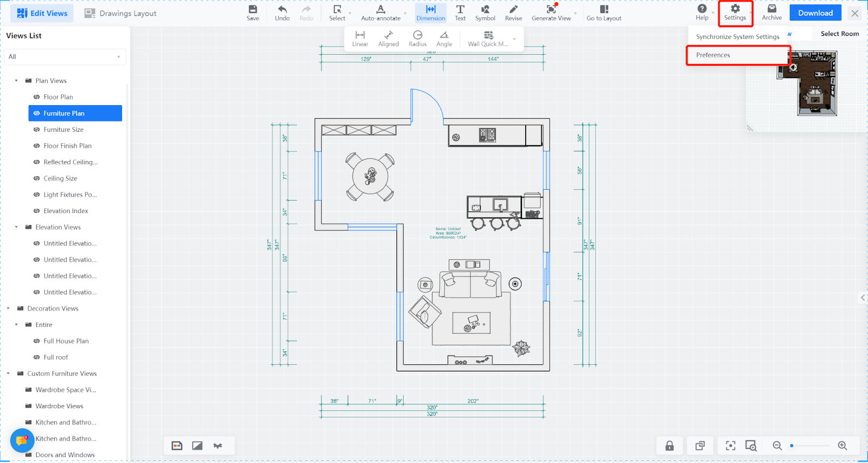Expand the Wall Quick Mark dropdown arrow
Viewport: 868px width, 463px height.
514,39
